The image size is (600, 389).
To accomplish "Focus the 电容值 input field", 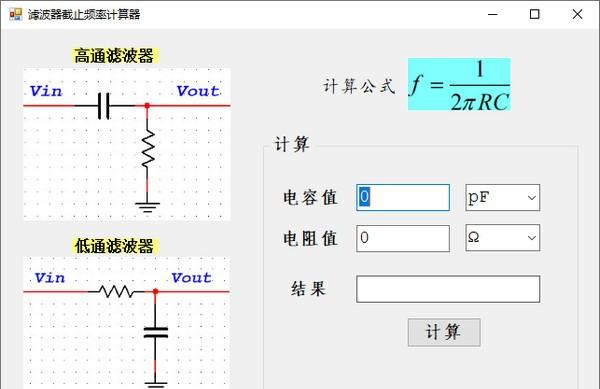I will coord(403,197).
